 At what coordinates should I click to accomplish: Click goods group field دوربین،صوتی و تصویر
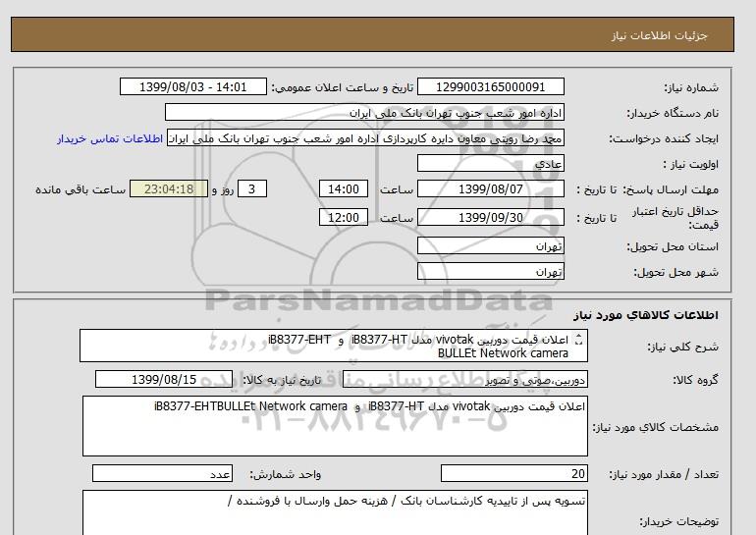click(x=465, y=379)
